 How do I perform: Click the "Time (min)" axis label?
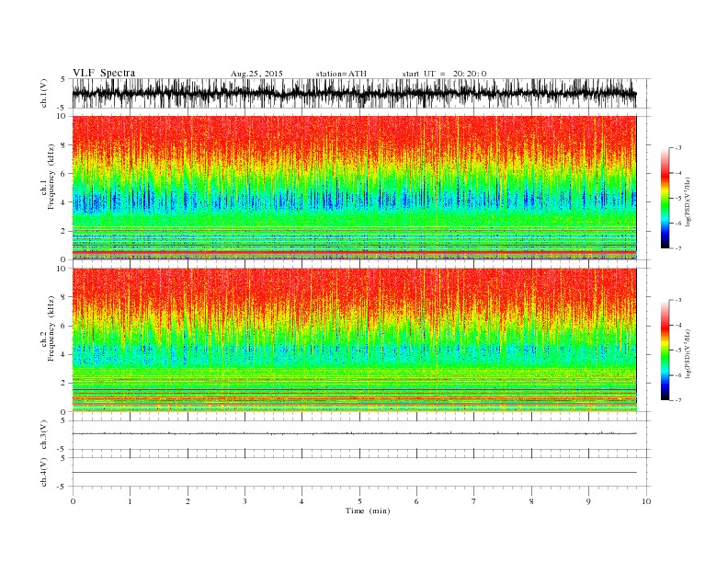click(368, 511)
